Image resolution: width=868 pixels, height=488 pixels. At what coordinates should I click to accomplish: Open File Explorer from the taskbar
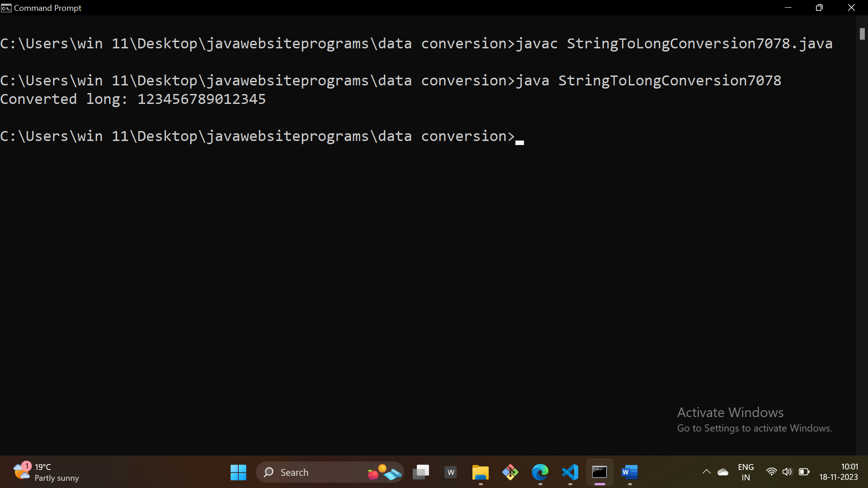(480, 472)
